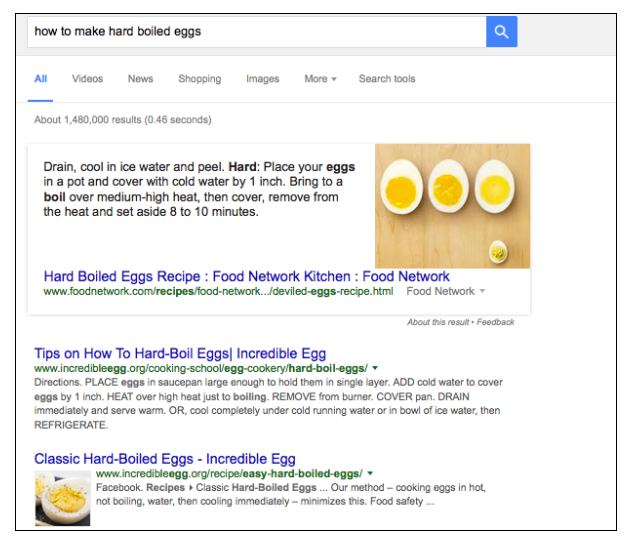Click the Classic Hard-Boiled Eggs result thumbnail
The width and height of the screenshot is (628, 545).
coord(62,498)
